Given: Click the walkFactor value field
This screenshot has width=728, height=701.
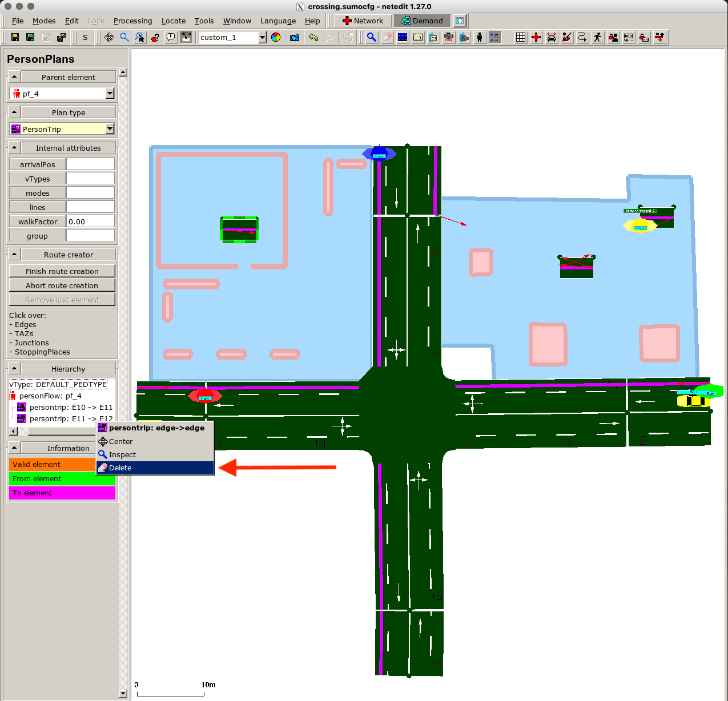Looking at the screenshot, I should click(90, 221).
